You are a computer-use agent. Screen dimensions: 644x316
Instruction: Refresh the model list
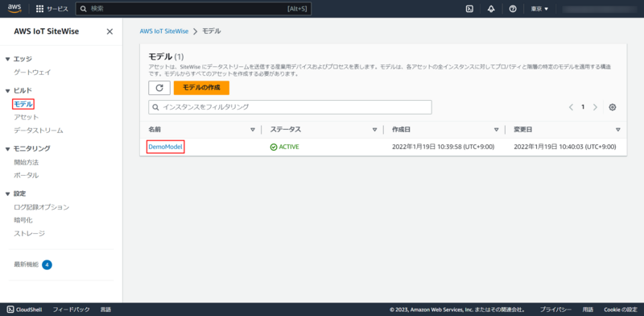(x=159, y=88)
